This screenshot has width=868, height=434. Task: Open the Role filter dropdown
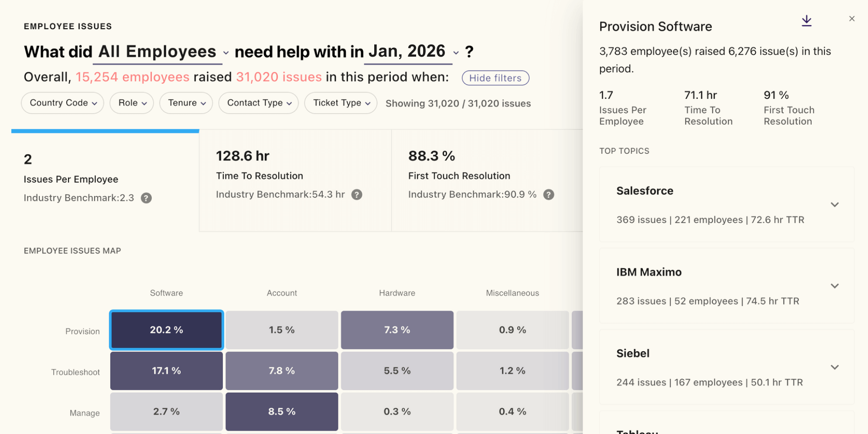[x=132, y=103]
